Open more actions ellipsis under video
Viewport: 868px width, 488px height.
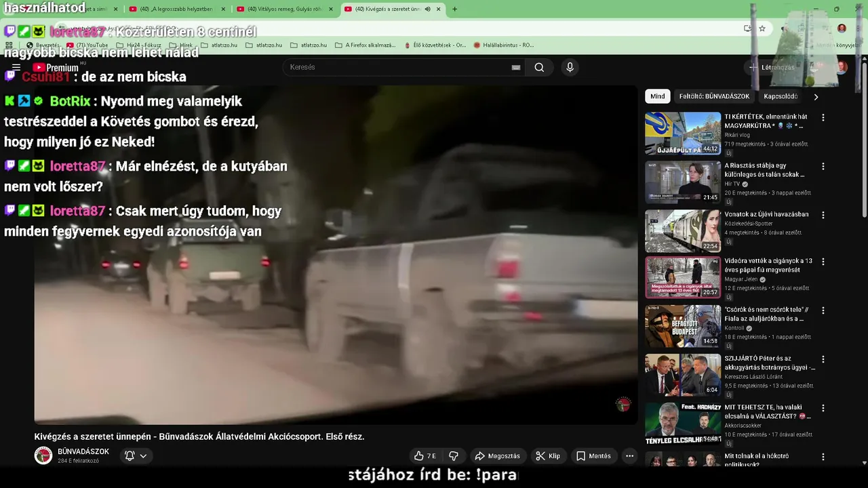(x=629, y=456)
